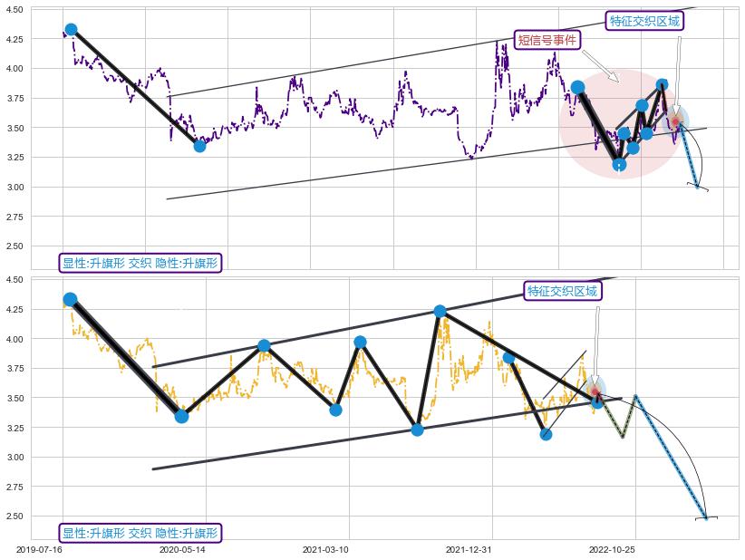Click the red dot in lower chart's intersection area

coord(595,391)
